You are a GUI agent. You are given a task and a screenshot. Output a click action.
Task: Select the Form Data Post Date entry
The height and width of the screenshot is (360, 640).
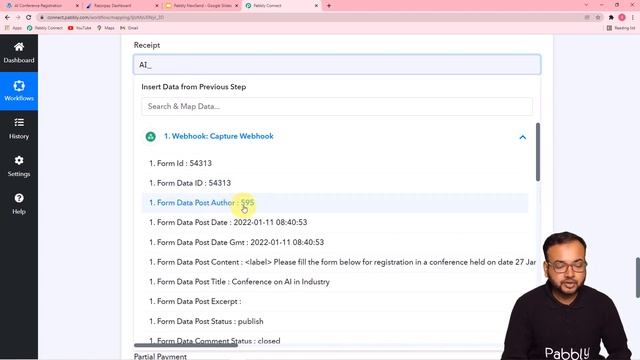point(335,222)
